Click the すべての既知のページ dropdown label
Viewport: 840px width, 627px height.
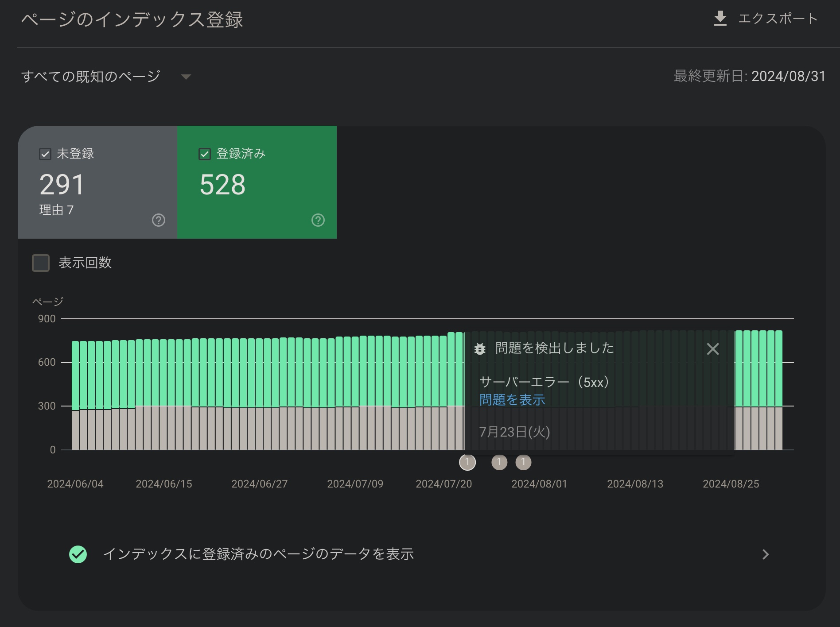pyautogui.click(x=91, y=77)
